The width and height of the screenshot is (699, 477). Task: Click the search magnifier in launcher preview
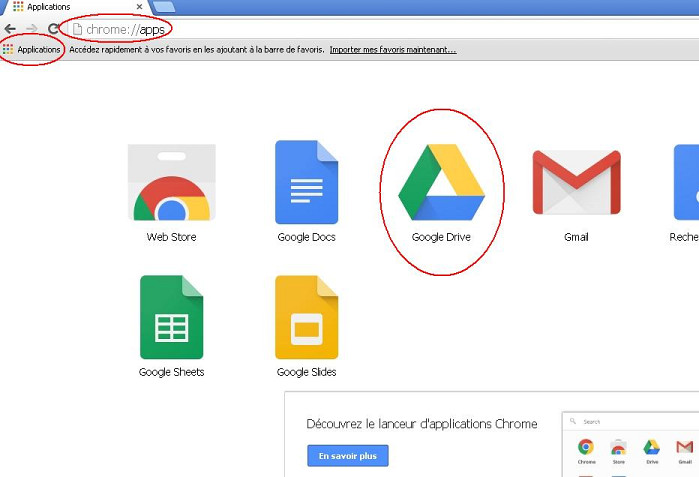click(x=573, y=421)
